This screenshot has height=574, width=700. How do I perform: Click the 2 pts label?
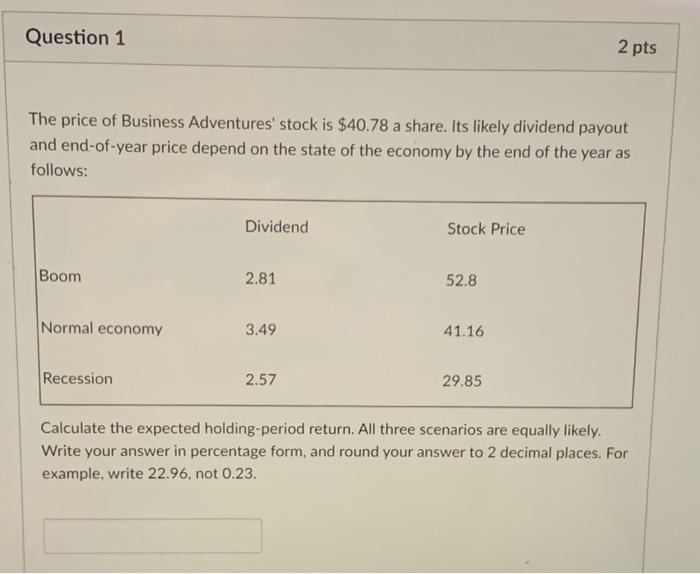click(637, 47)
